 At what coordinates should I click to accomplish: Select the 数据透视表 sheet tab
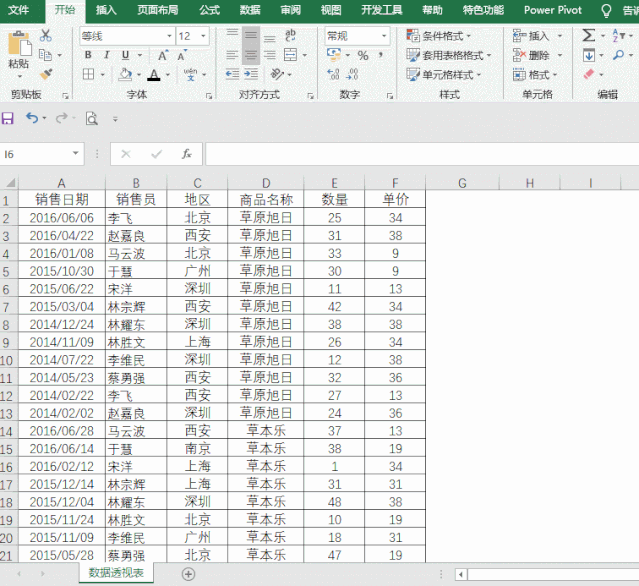tap(116, 573)
